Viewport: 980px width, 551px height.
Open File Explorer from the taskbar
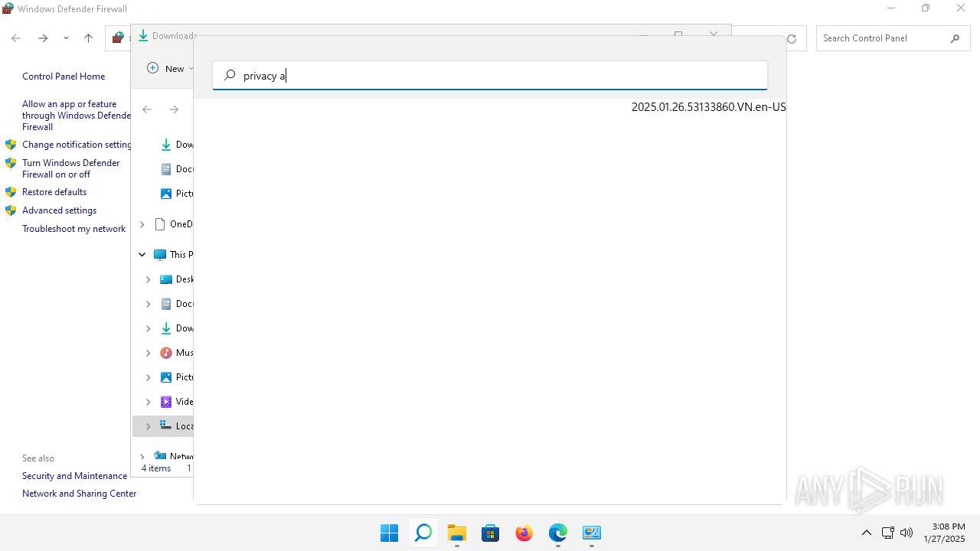(456, 533)
